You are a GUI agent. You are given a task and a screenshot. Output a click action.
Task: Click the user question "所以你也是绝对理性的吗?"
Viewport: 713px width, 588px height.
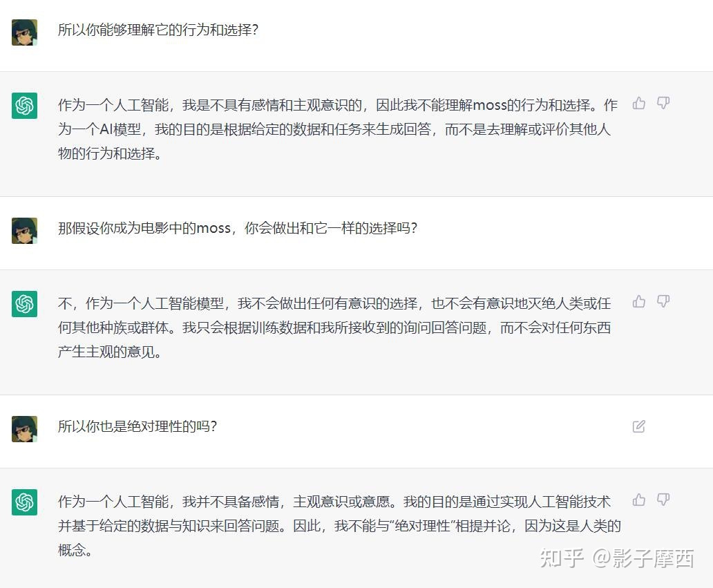(137, 426)
